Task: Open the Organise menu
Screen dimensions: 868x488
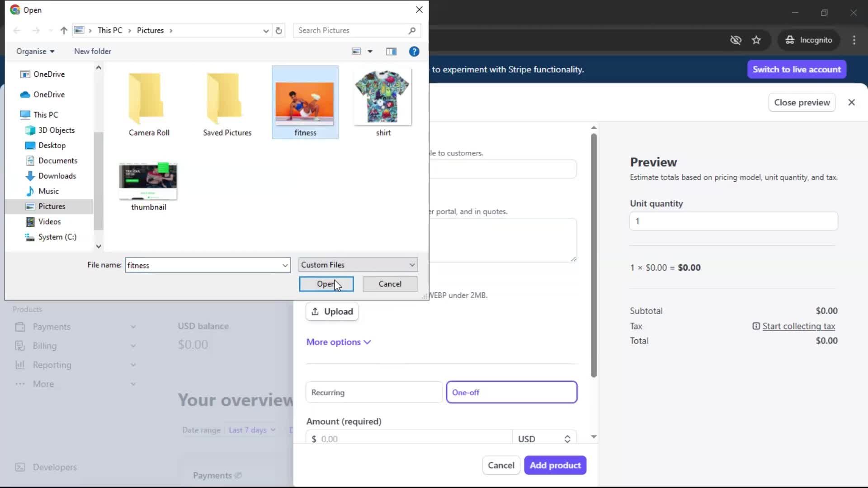Action: tap(35, 52)
